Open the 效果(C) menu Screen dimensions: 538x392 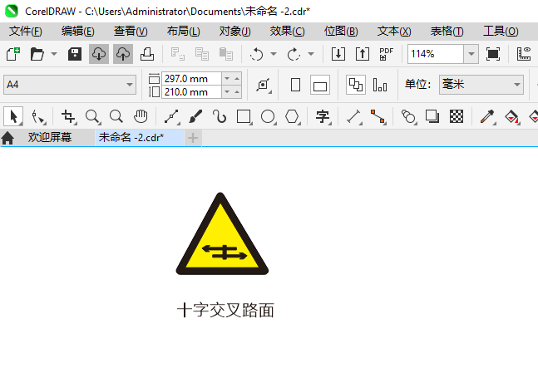coord(287,32)
